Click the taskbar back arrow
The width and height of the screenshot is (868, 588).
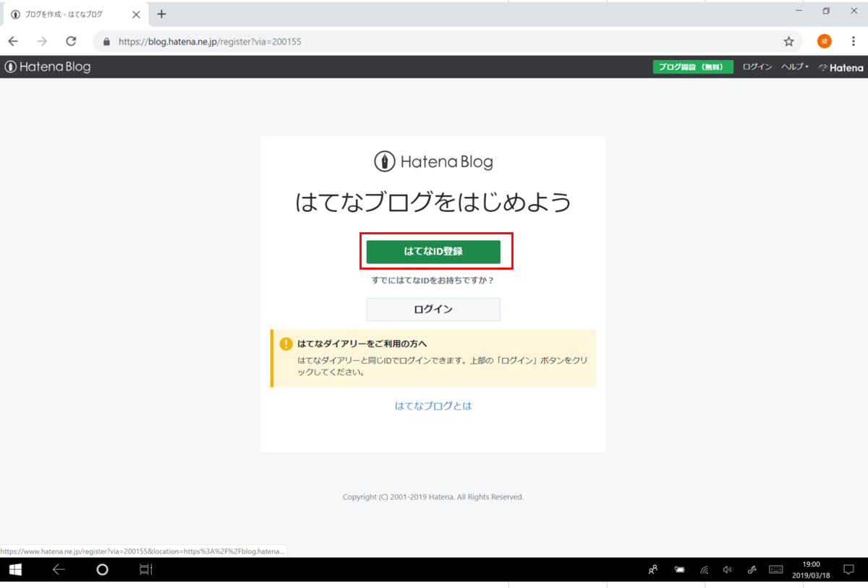point(59,569)
